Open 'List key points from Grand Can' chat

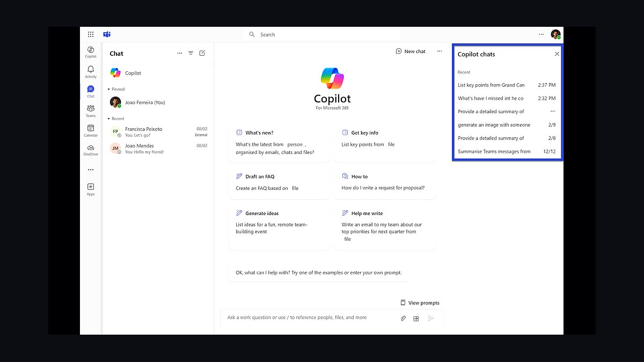(x=507, y=85)
